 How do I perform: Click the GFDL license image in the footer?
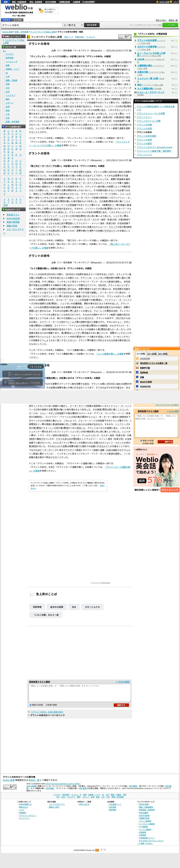(10, 787)
